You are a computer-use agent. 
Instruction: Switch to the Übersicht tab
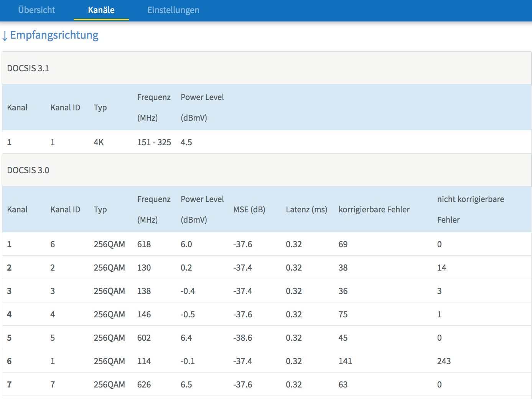(x=36, y=10)
